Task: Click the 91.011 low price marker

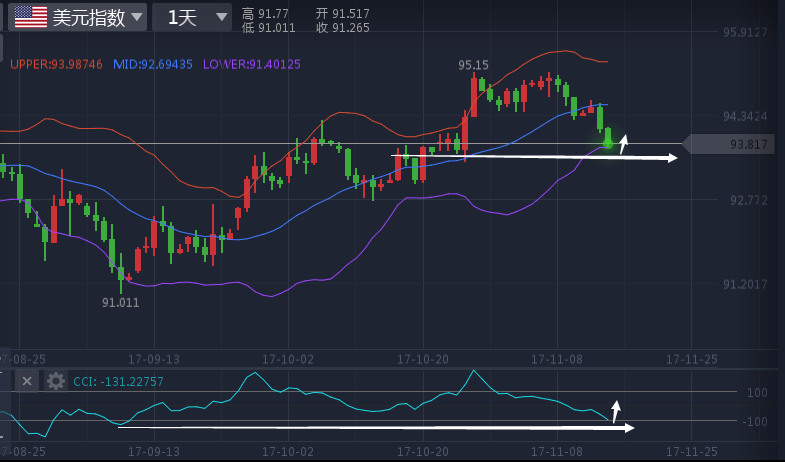Action: pyautogui.click(x=120, y=302)
